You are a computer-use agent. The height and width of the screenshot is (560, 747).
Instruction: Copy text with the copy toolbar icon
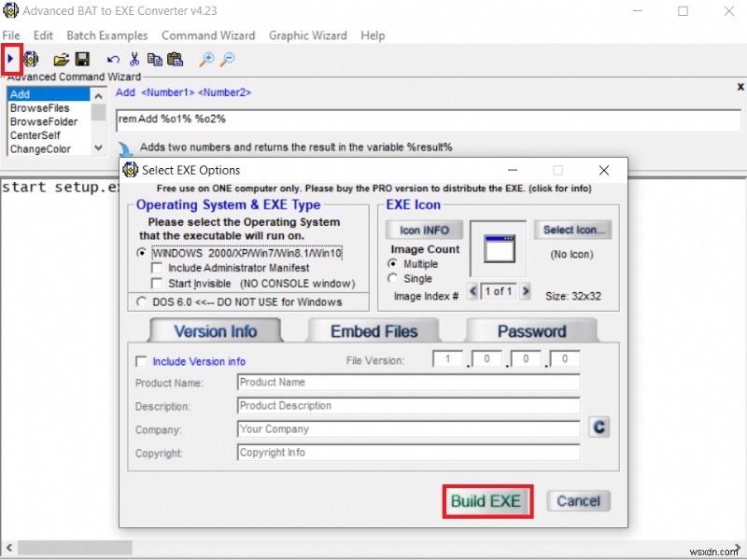click(156, 59)
